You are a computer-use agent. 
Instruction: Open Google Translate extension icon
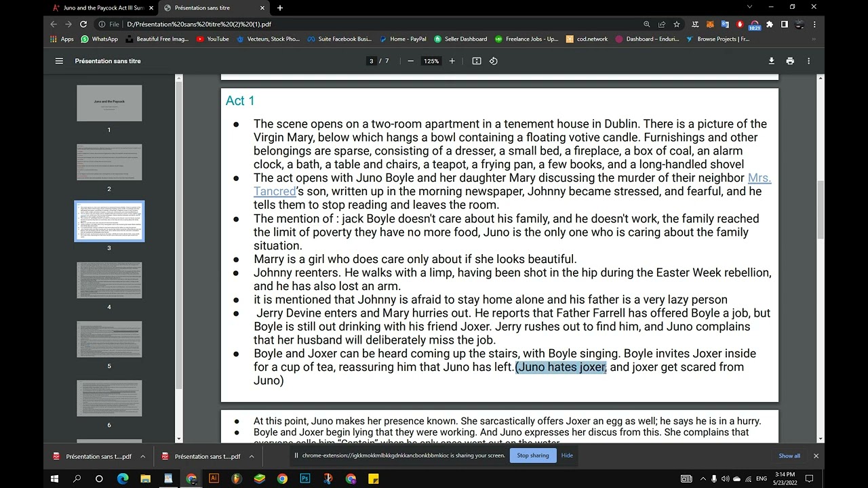pyautogui.click(x=725, y=24)
